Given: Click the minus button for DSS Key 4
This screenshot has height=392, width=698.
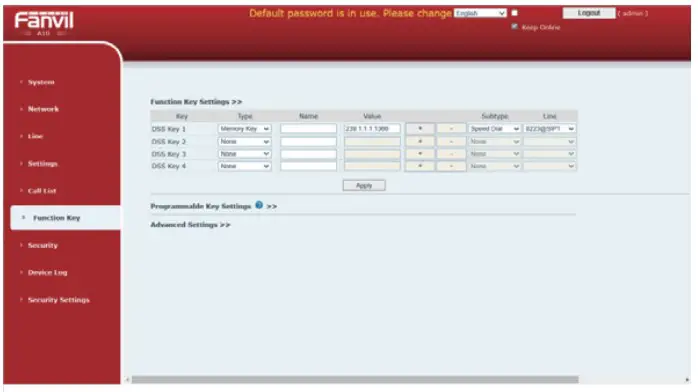Looking at the screenshot, I should tap(451, 166).
